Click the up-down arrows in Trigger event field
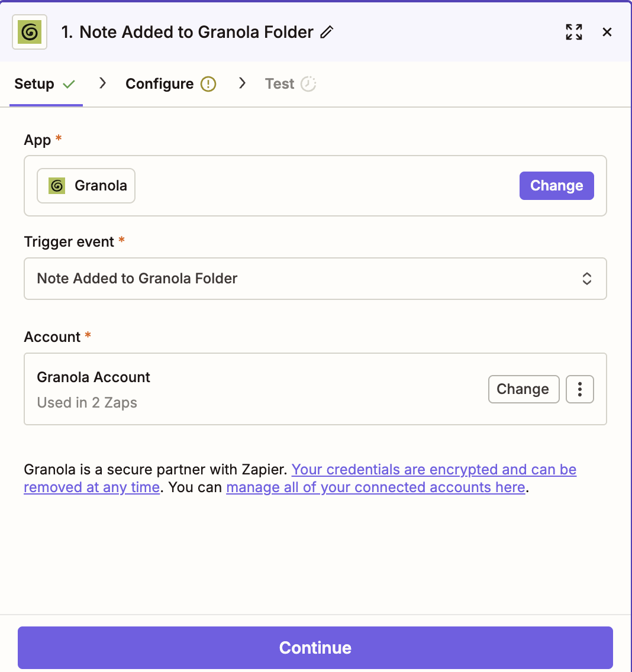This screenshot has height=672, width=632. click(x=587, y=279)
